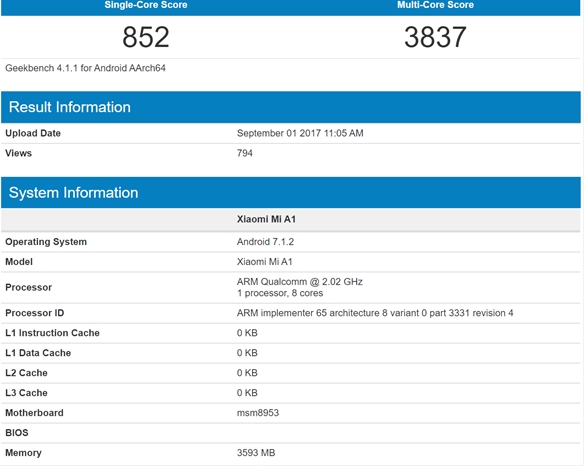
Task: Click the Model row value Xiaomi Mi A1
Action: click(264, 262)
